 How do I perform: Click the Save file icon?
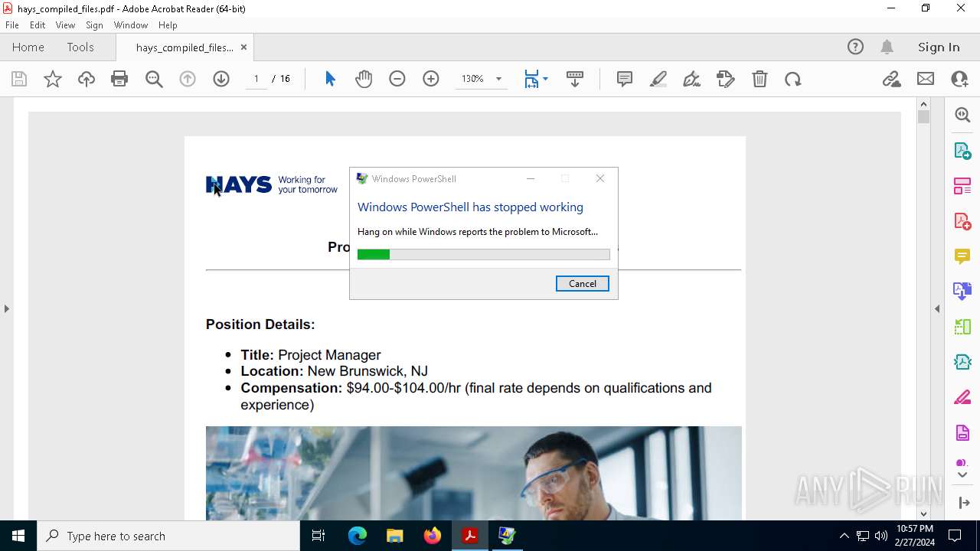coord(19,79)
